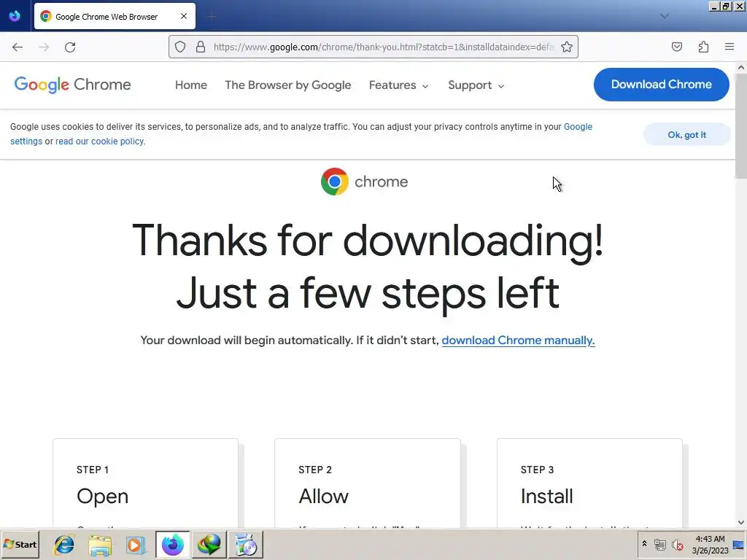747x560 pixels.
Task: Click the forward navigation arrow
Action: [x=44, y=47]
